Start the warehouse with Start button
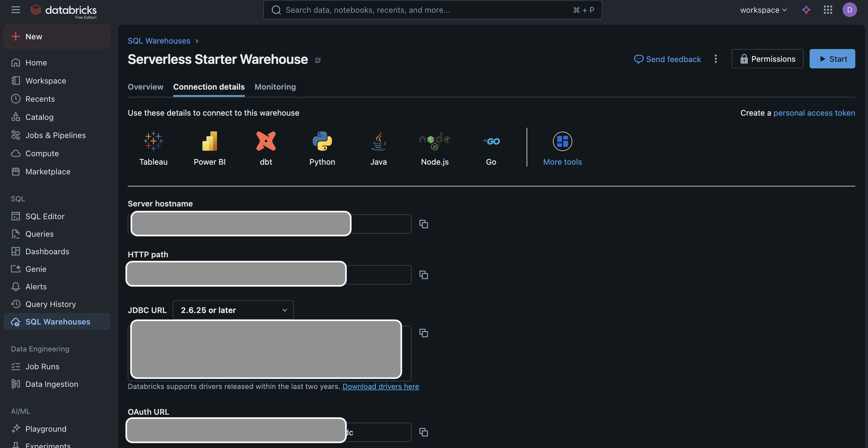Viewport: 868px width, 448px height. point(832,59)
